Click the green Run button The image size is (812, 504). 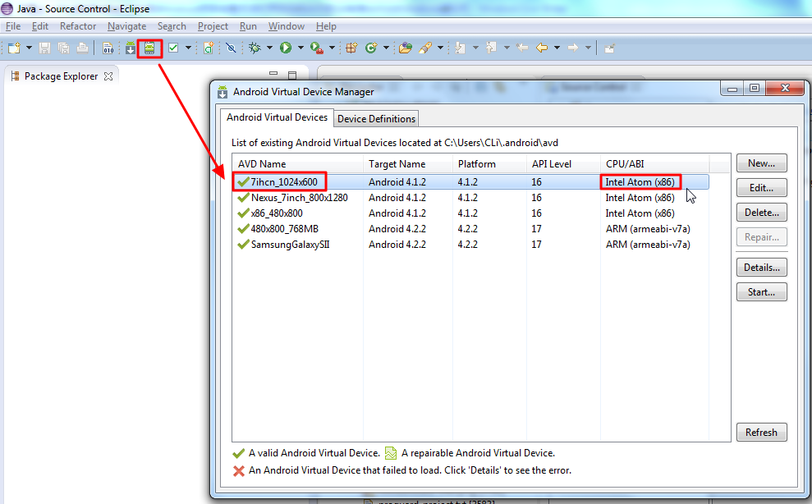[286, 48]
